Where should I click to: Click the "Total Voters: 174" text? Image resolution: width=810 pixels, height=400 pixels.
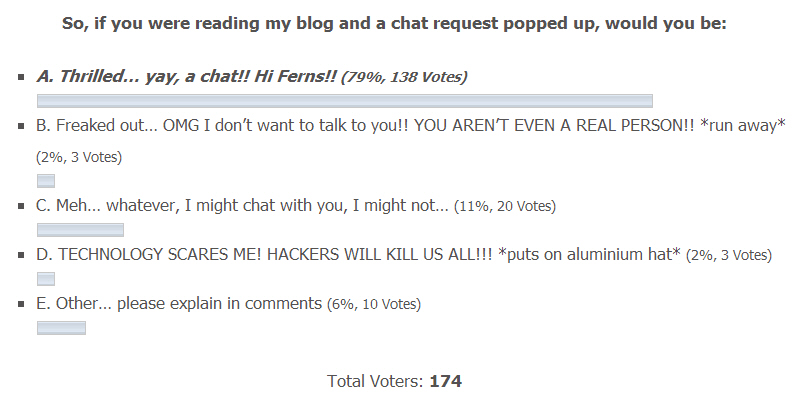click(x=394, y=381)
